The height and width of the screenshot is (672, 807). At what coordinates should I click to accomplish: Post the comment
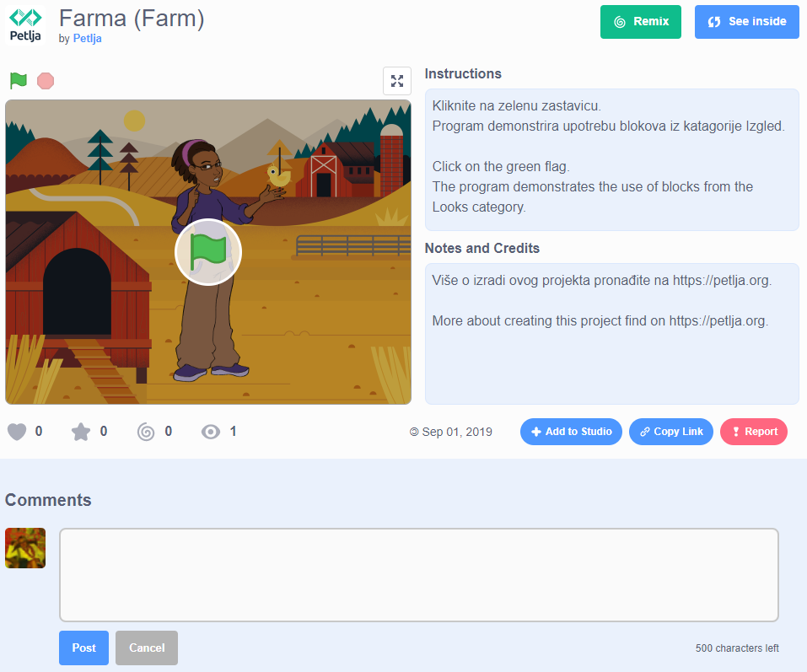83,648
